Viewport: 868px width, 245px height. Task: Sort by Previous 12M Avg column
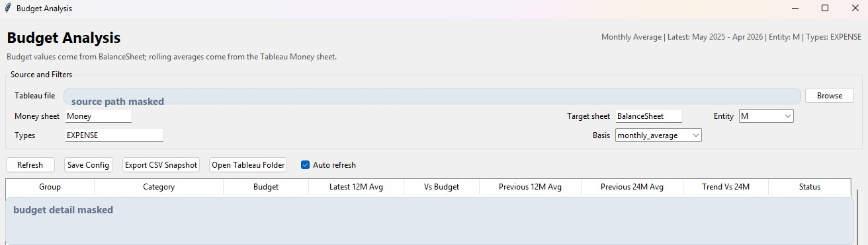coord(531,187)
